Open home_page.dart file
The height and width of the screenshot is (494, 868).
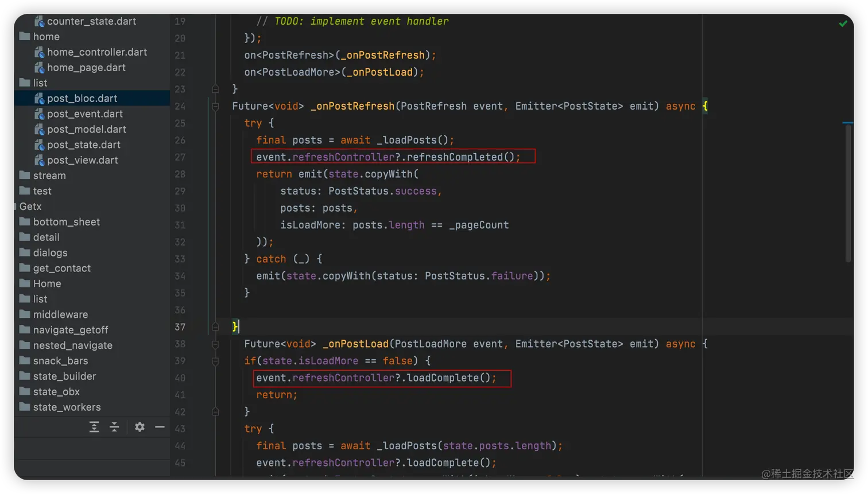coord(80,68)
